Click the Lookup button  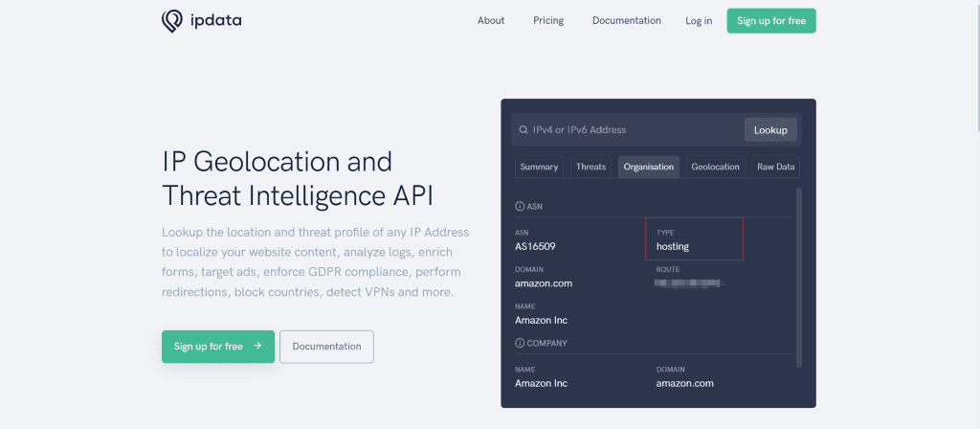(770, 130)
